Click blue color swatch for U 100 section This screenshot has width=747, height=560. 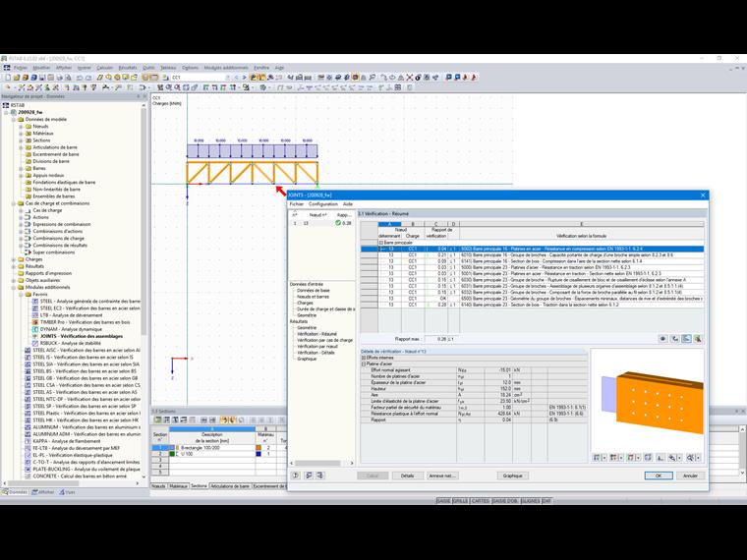point(259,454)
